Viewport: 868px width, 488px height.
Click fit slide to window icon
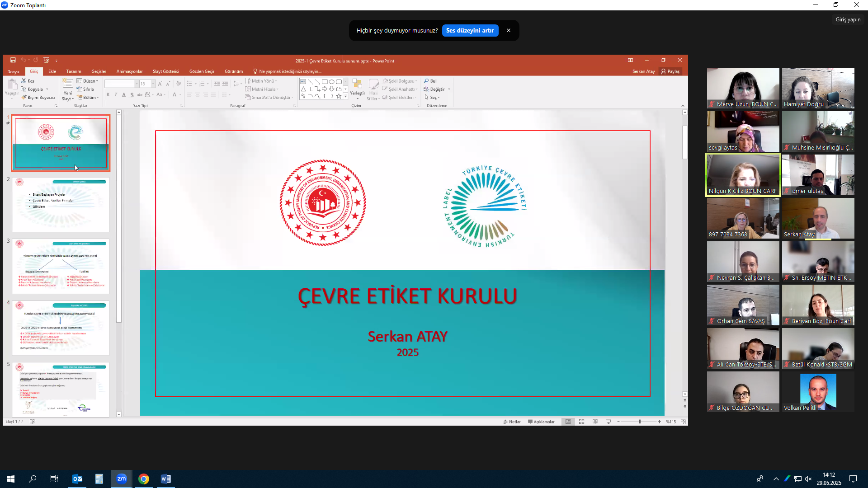pyautogui.click(x=683, y=422)
